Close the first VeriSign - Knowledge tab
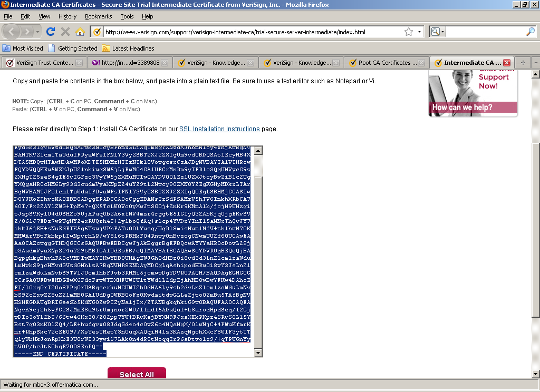This screenshot has height=392, width=540. (x=250, y=63)
